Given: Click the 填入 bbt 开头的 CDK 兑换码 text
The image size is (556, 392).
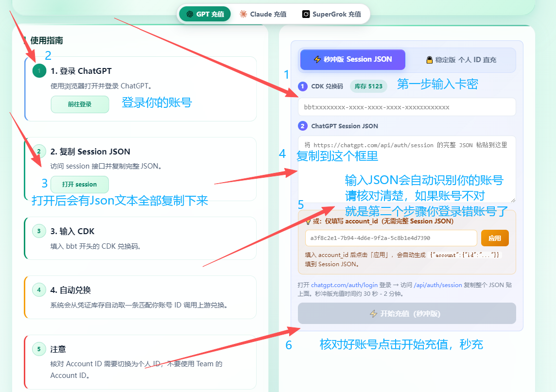Looking at the screenshot, I should click(96, 246).
